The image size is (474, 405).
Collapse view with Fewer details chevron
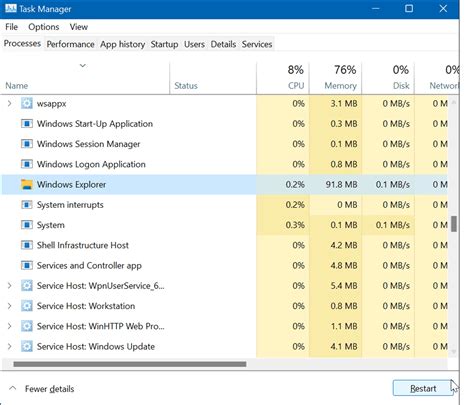pyautogui.click(x=13, y=388)
